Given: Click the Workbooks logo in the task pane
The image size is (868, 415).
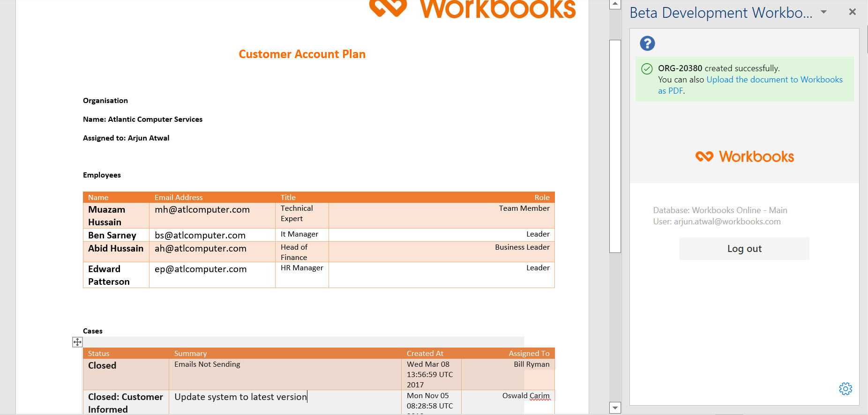Looking at the screenshot, I should click(745, 156).
